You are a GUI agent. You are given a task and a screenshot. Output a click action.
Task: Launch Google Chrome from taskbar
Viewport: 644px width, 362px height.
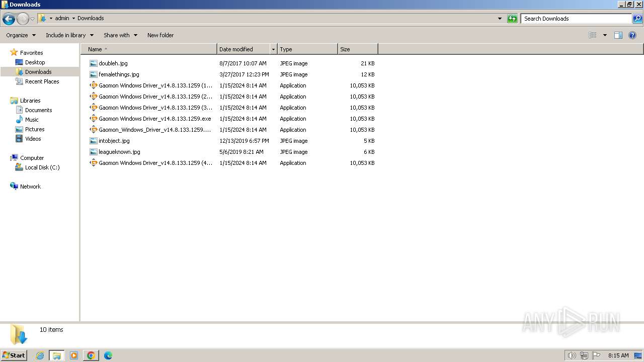click(x=91, y=355)
